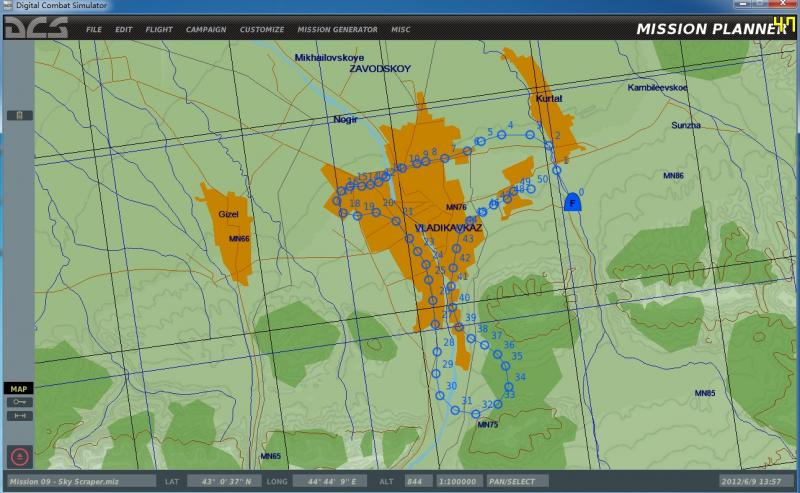
Task: Open the FLIGHT menu
Action: tap(159, 30)
